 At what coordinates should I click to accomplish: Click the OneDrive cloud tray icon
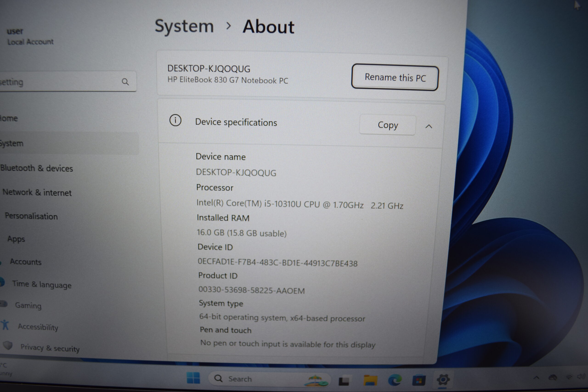(x=552, y=377)
